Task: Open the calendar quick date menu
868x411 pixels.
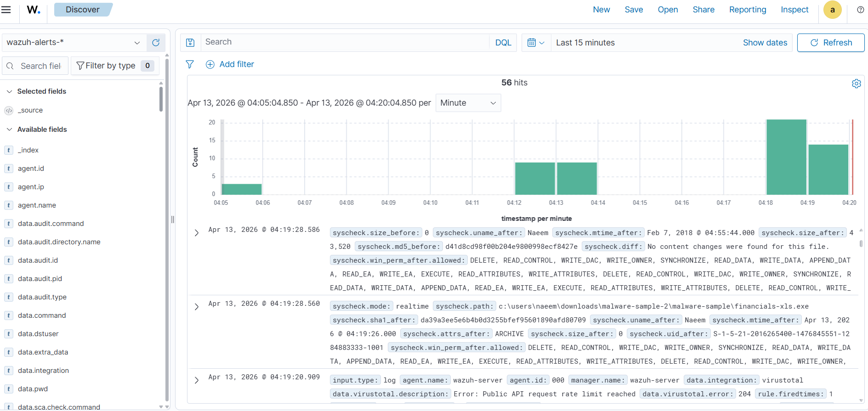Action: click(x=536, y=43)
